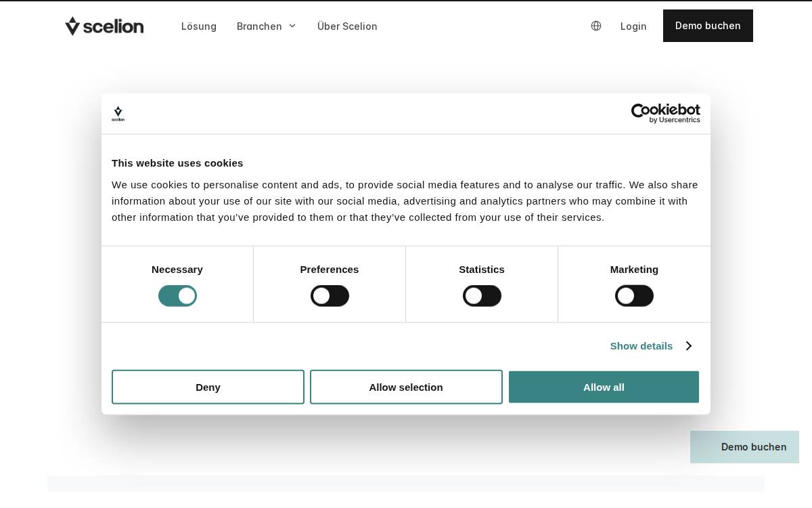Click the Cookiebot by Usercentrics logo
Viewport: 812px width, 508px height.
(x=666, y=113)
